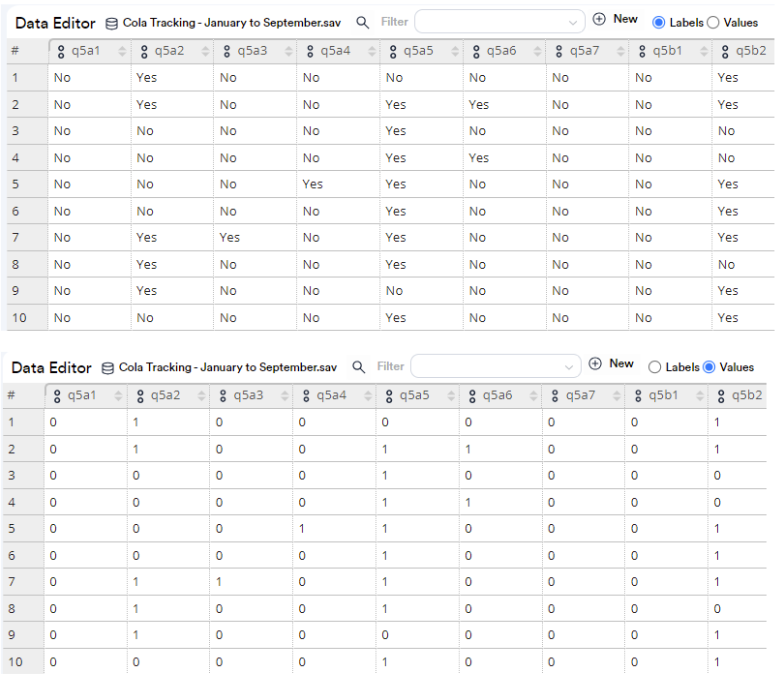Click the q5a6 column header name in the top table
776x677 pixels.
tap(501, 51)
